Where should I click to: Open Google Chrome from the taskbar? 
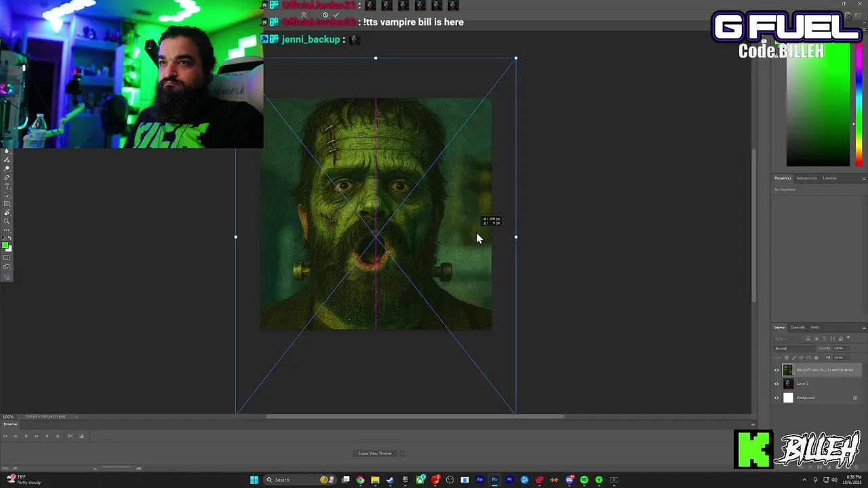360,480
